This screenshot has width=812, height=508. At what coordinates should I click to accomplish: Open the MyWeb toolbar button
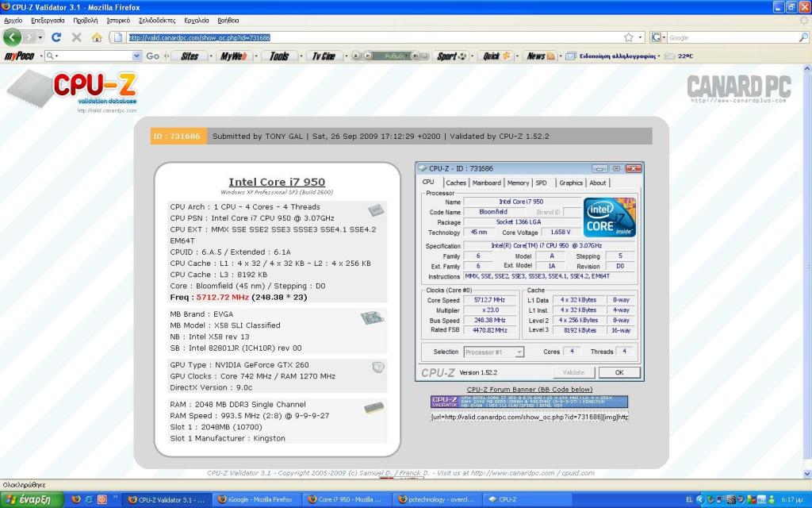(234, 56)
